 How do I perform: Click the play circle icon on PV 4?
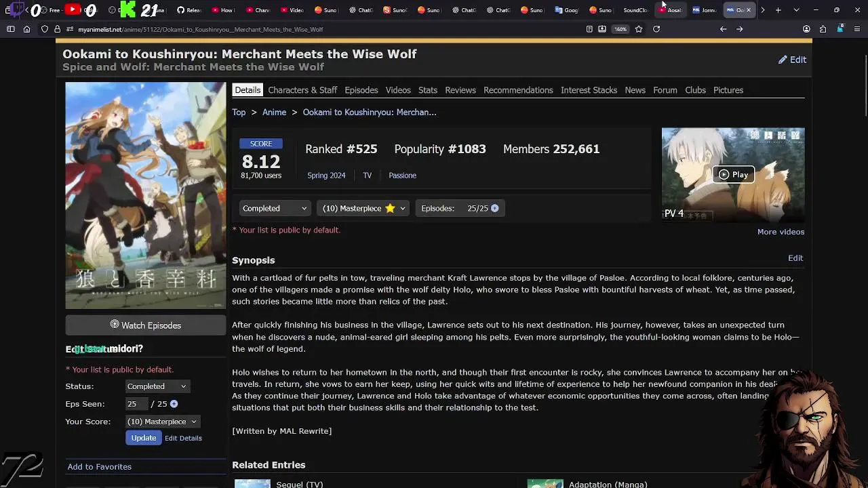[x=724, y=175]
